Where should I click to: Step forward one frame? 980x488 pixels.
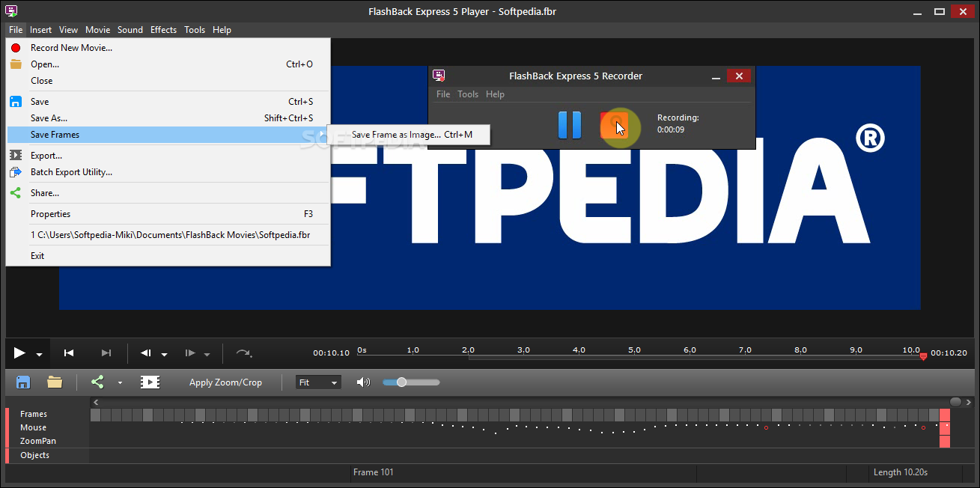click(x=190, y=353)
